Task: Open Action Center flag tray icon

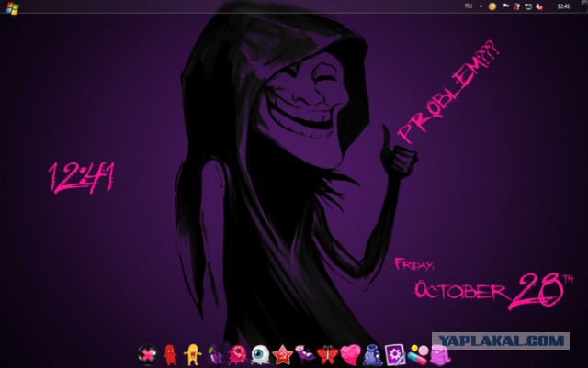Action: point(505,6)
